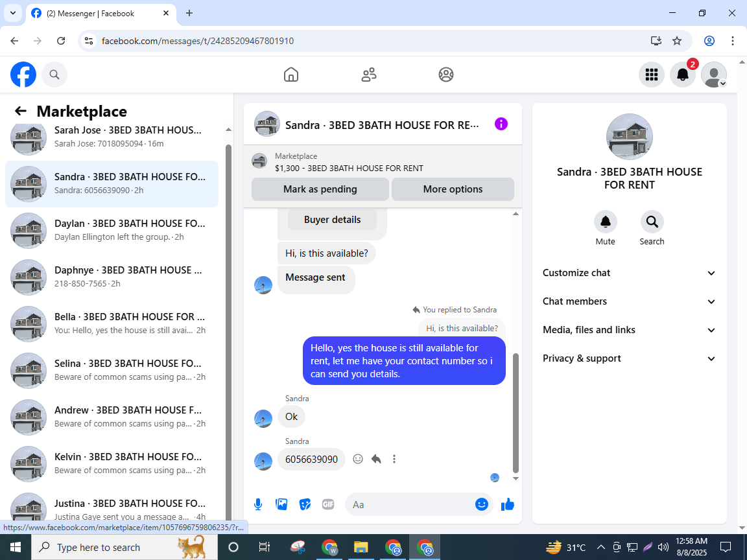Open the Chrome three-dot menu
Image resolution: width=747 pixels, height=560 pixels.
(x=733, y=41)
